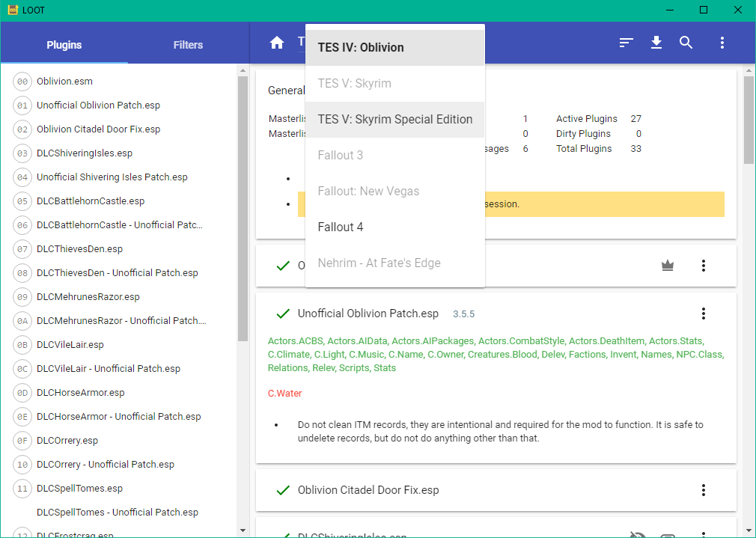Viewport: 756px width, 538px height.
Task: Select TES IV: Oblivion from game dropdown
Action: click(395, 47)
